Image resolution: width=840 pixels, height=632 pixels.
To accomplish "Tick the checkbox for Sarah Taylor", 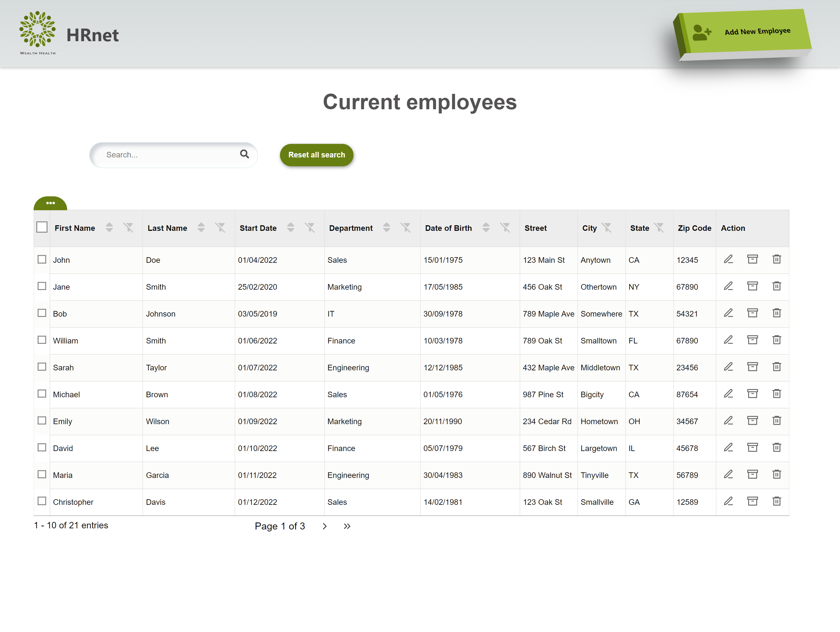I will click(42, 367).
